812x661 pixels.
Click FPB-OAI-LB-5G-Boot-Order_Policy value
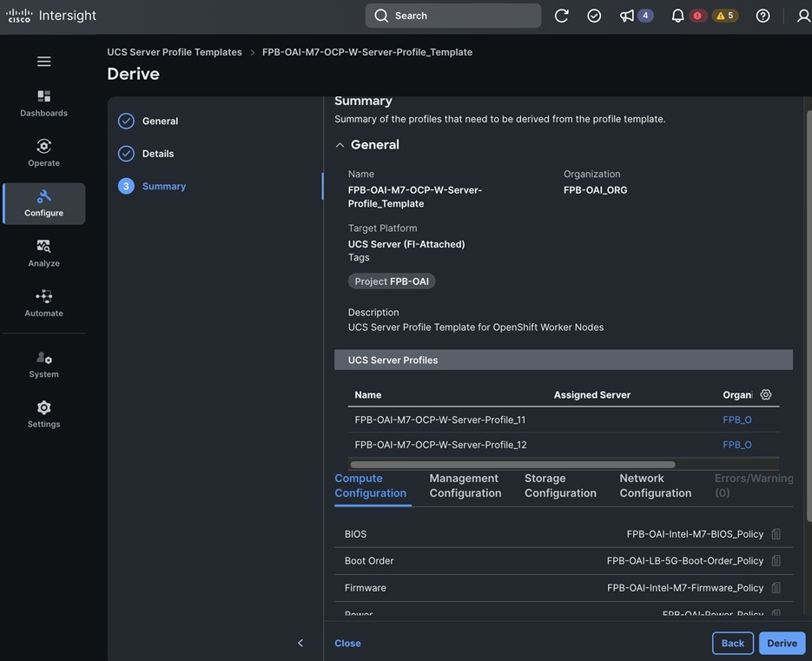[x=685, y=561]
